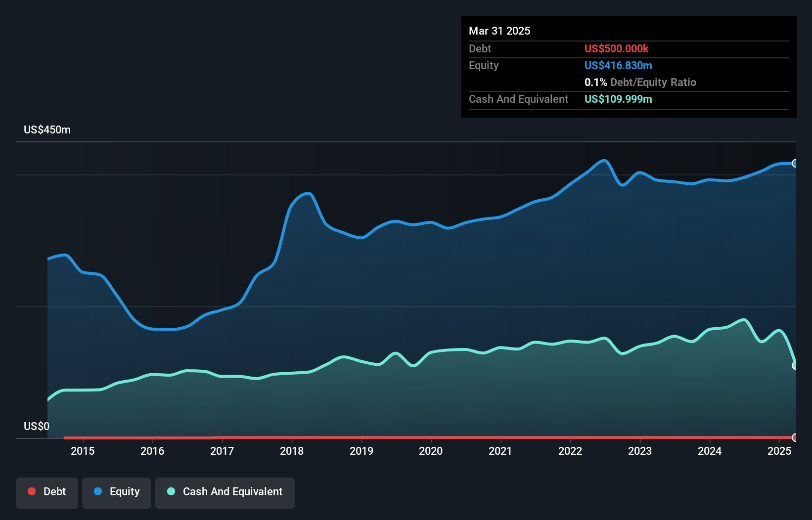Select the 2024 axis label
812x520 pixels.
[710, 451]
